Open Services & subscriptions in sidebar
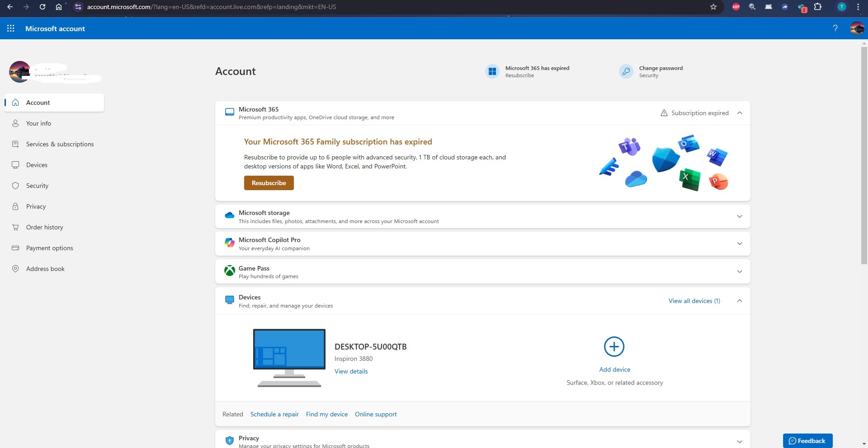 pos(54,144)
